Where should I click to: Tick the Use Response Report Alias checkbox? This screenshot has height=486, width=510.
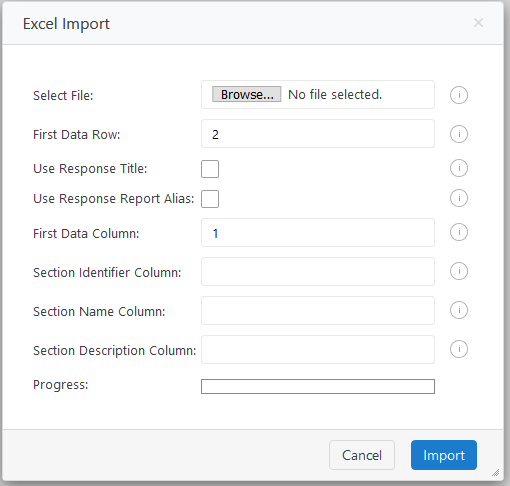tap(210, 199)
